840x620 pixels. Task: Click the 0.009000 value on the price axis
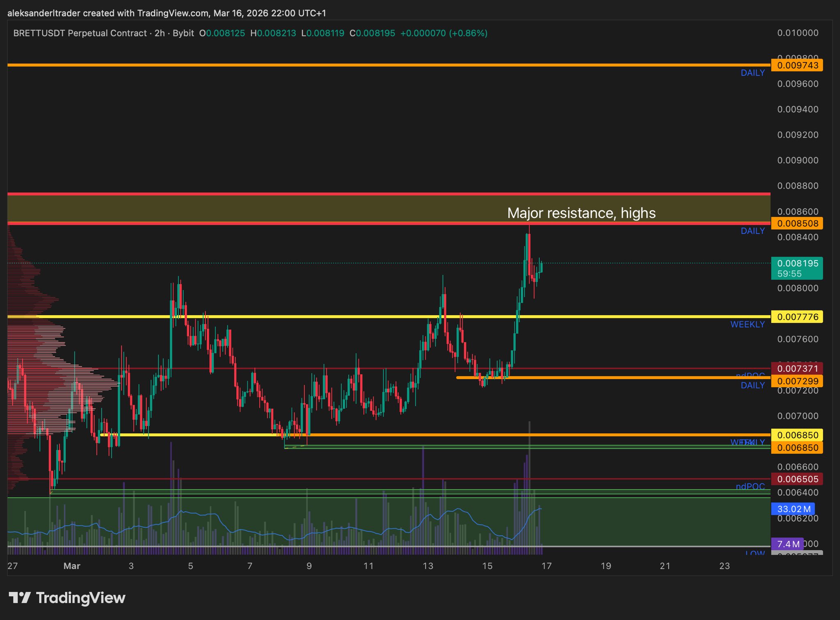pos(797,160)
